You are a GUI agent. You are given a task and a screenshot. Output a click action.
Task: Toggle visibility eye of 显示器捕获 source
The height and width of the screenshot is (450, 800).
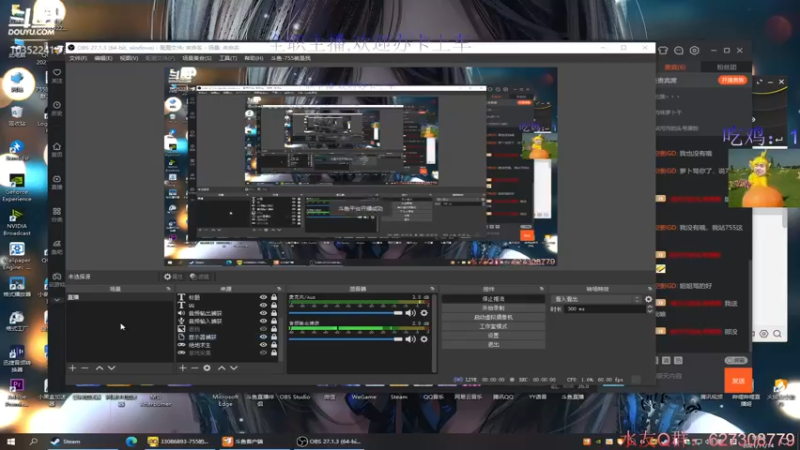pyautogui.click(x=263, y=337)
